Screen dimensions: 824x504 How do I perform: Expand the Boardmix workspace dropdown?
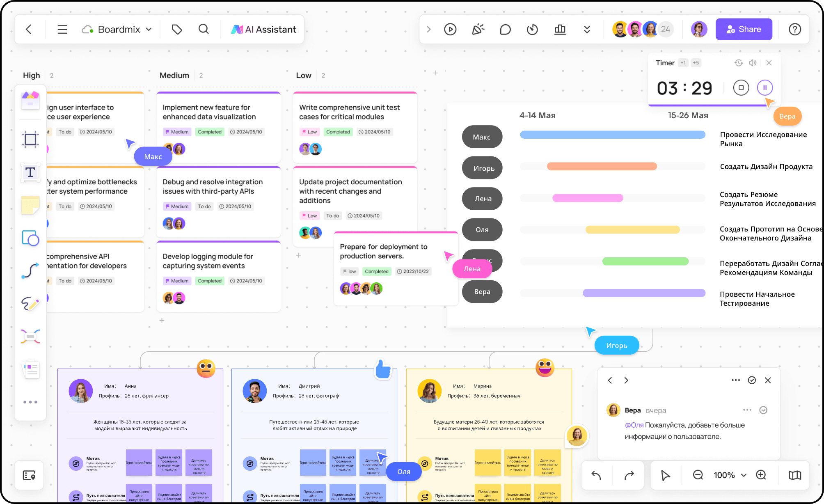(x=149, y=29)
